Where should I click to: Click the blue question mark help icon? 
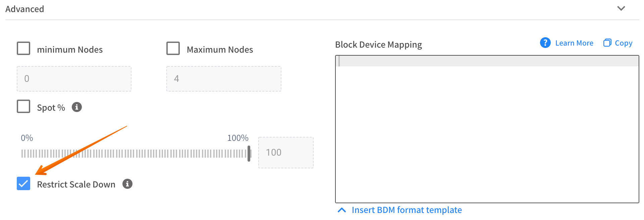(545, 43)
